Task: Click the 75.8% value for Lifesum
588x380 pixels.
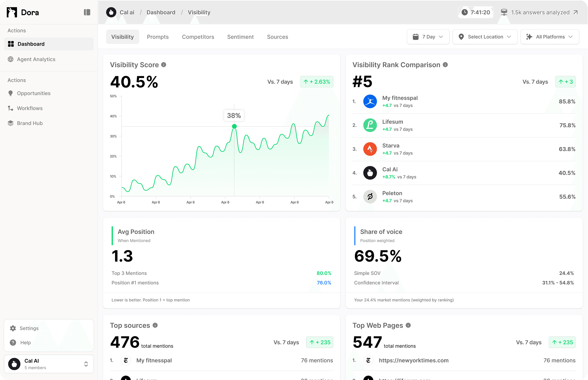Action: [567, 125]
